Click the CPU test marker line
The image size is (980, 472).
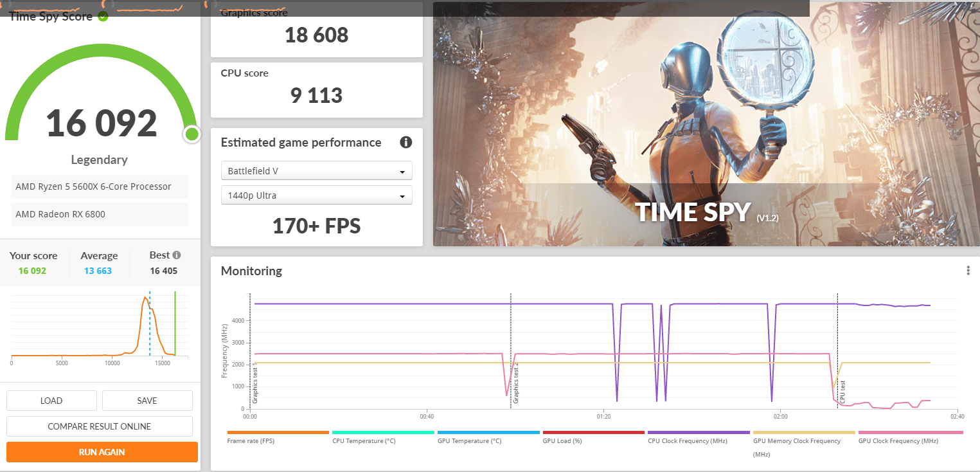coord(837,350)
